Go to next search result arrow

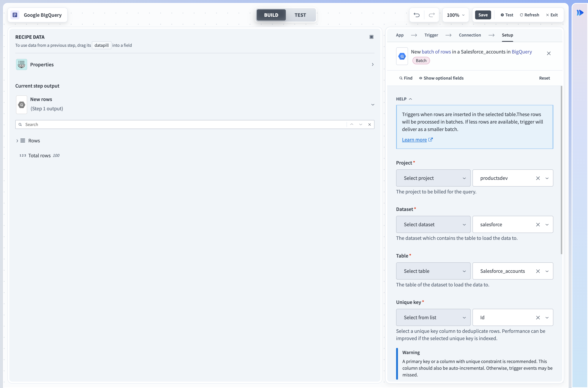[x=360, y=124]
